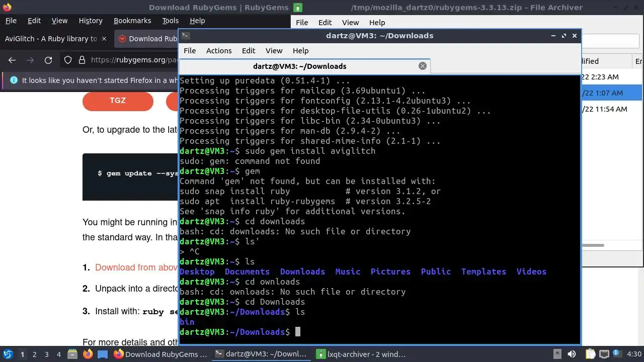Image resolution: width=644 pixels, height=362 pixels.
Task: Close the dartz@VM3 terminal tab
Action: point(423,66)
